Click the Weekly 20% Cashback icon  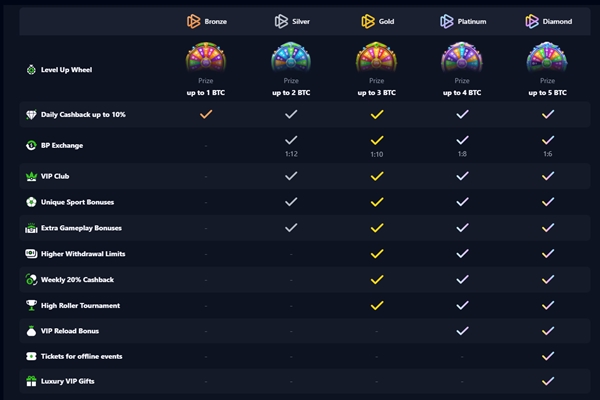click(31, 279)
